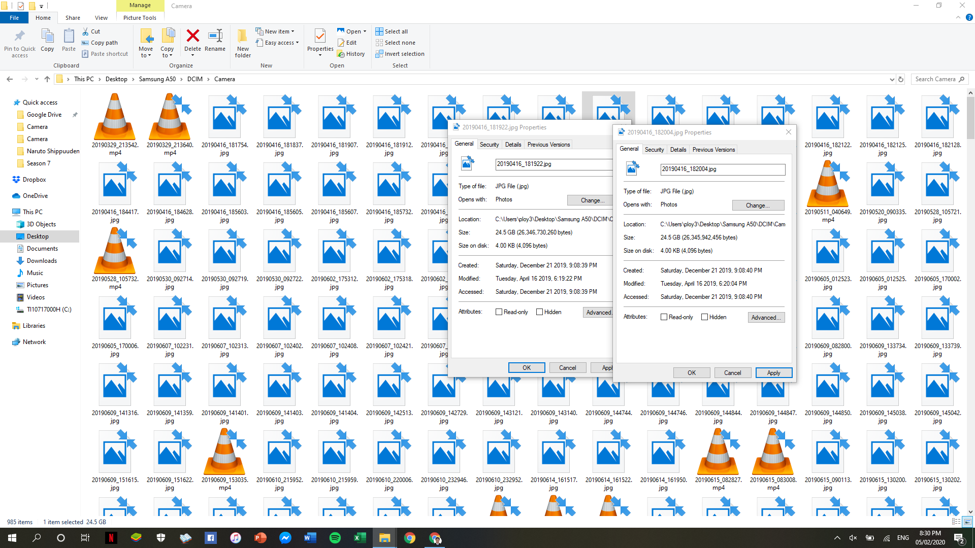The height and width of the screenshot is (548, 975).
Task: Click Copy path in the ribbon
Action: (x=99, y=43)
